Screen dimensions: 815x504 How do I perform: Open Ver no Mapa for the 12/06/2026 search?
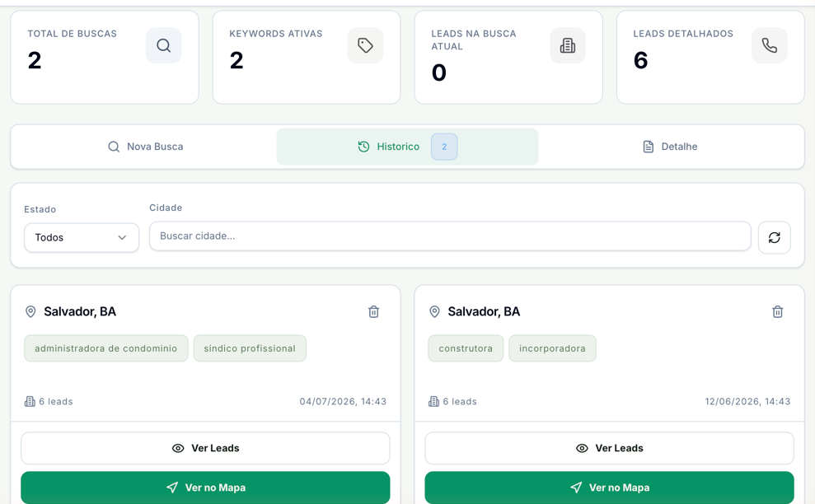(x=609, y=488)
